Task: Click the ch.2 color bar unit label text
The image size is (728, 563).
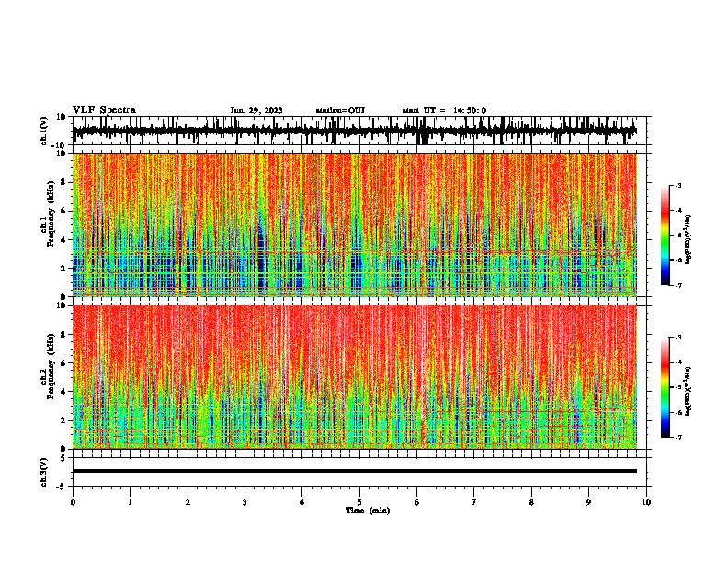Action: (688, 391)
